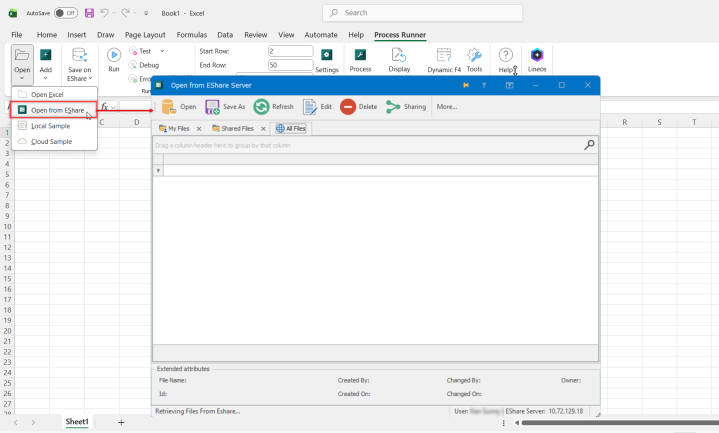Switch to the Insert ribbon tab
Image resolution: width=719 pixels, height=433 pixels.
point(77,35)
